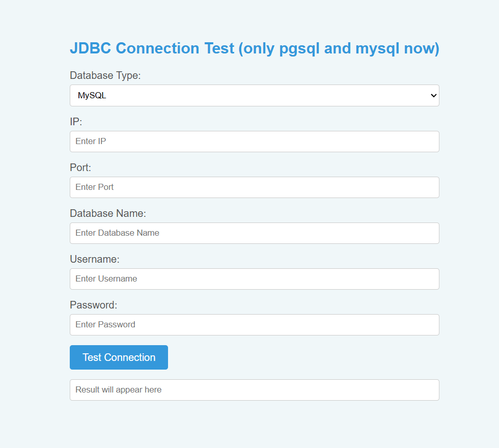Select the Database Name input field
This screenshot has height=448, width=499.
click(x=254, y=233)
